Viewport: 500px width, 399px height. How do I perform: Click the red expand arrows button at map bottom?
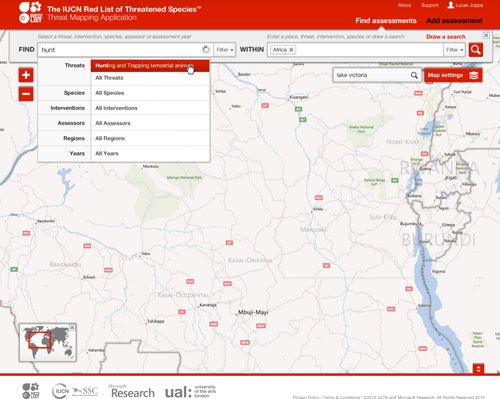tap(478, 369)
